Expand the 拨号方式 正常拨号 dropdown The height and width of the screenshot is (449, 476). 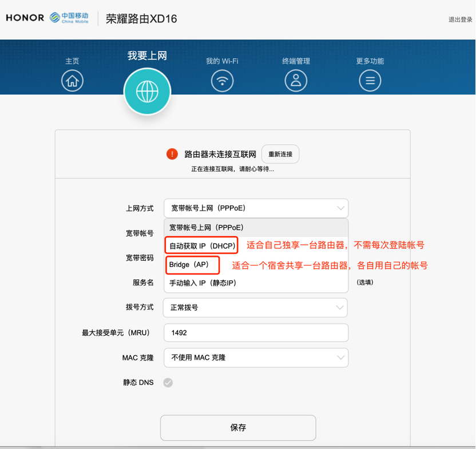tap(255, 308)
